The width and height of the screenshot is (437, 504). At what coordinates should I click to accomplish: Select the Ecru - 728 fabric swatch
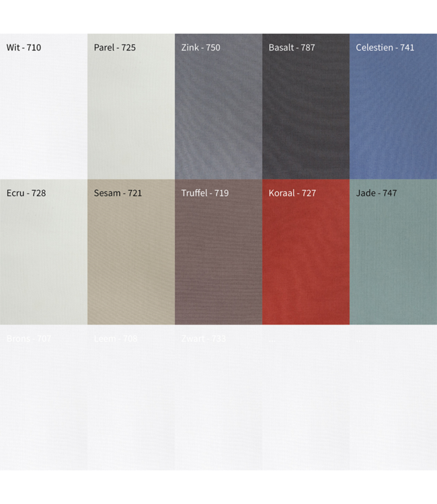click(44, 259)
